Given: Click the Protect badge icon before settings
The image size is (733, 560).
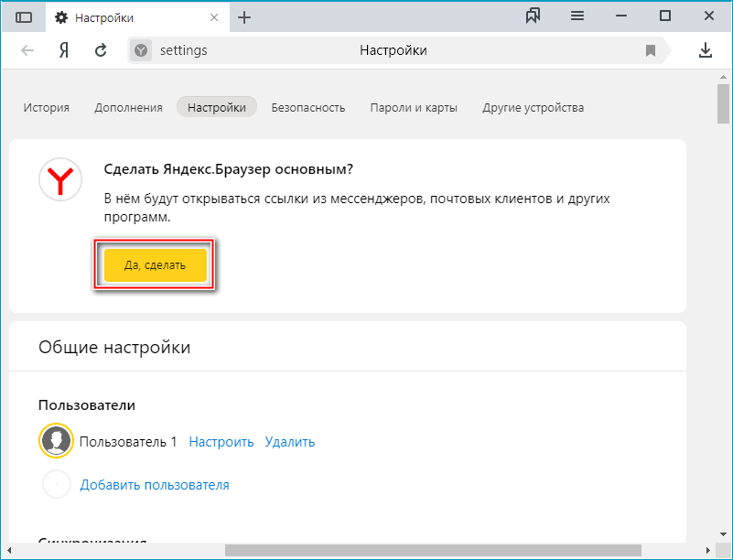Looking at the screenshot, I should pos(139,50).
